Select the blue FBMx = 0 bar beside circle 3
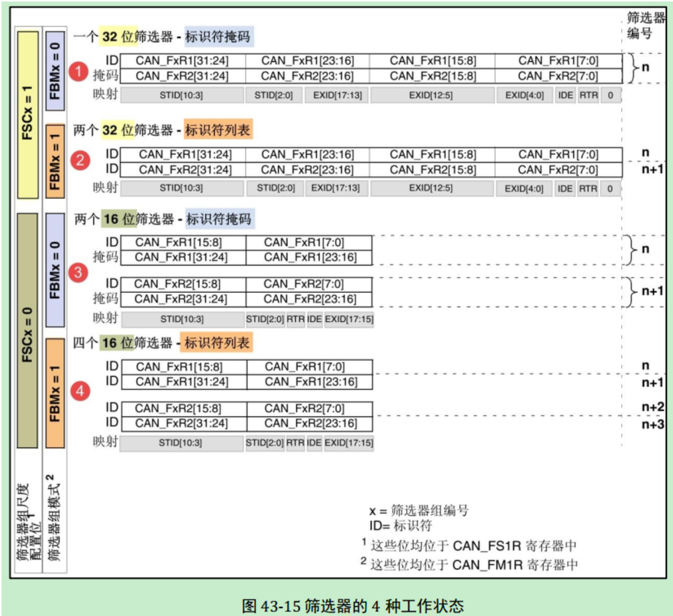Viewport: 673px width, 616px height. coord(55,270)
